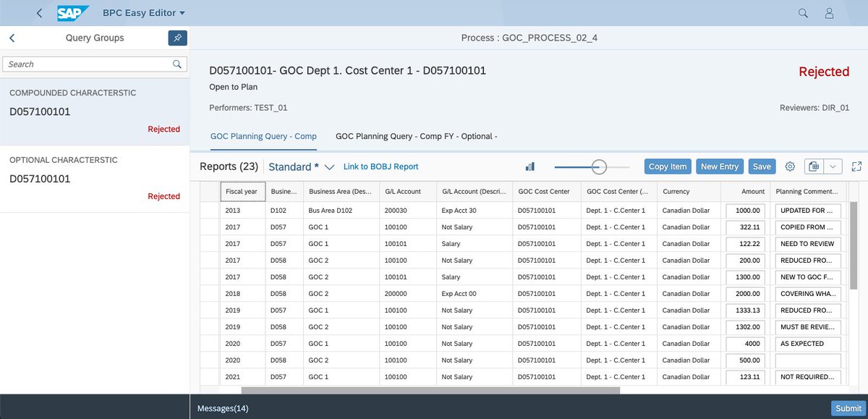The width and height of the screenshot is (868, 419).
Task: Save the planning data
Action: pyautogui.click(x=762, y=166)
